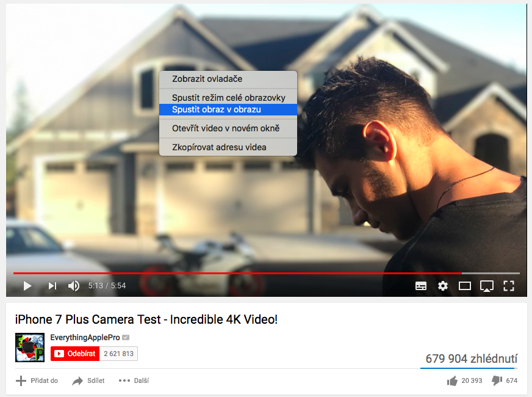Expand the 'Další' more options menu
Image resolution: width=532 pixels, height=397 pixels.
(x=134, y=381)
